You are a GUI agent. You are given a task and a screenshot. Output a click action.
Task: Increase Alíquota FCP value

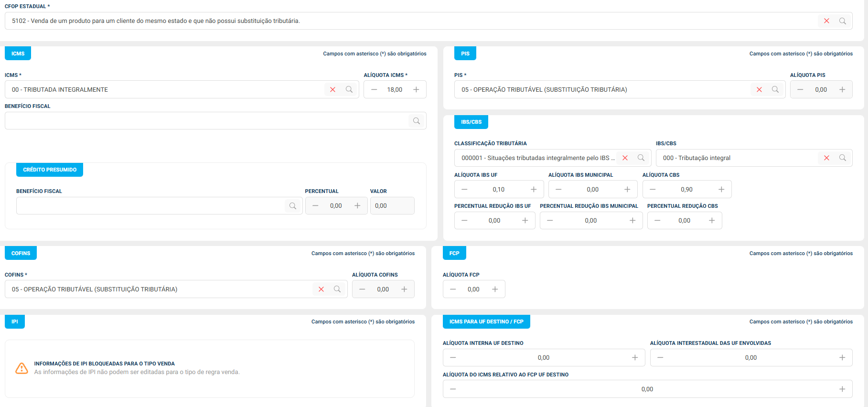(495, 289)
